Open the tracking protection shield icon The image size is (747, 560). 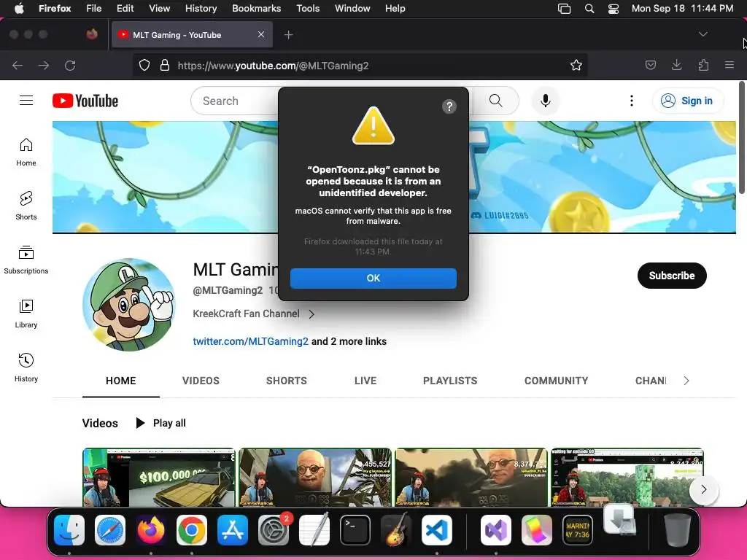pos(144,65)
